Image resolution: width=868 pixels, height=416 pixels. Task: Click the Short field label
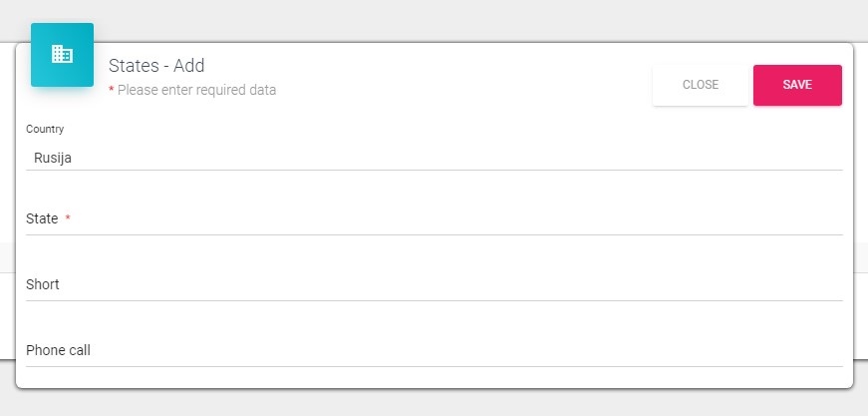(x=43, y=284)
